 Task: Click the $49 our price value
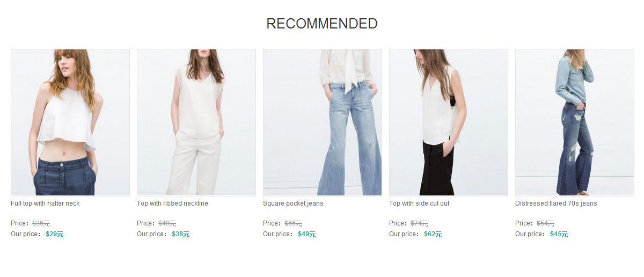click(x=307, y=234)
